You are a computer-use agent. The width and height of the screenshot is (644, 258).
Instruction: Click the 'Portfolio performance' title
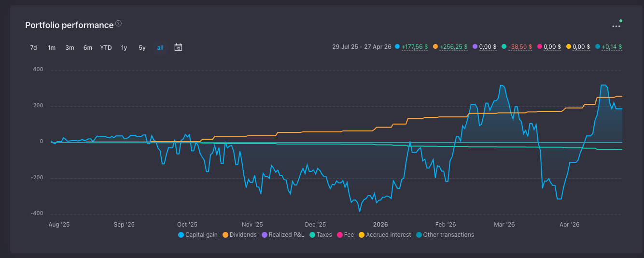70,25
